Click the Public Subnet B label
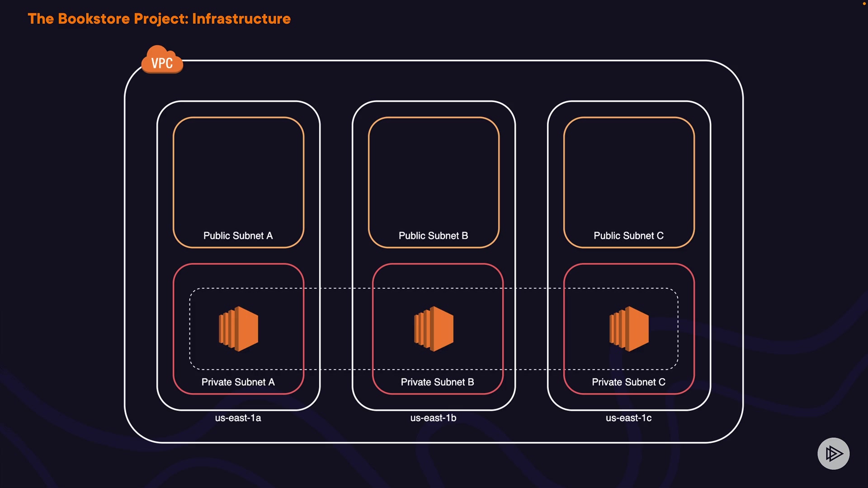The width and height of the screenshot is (868, 488). coord(433,236)
